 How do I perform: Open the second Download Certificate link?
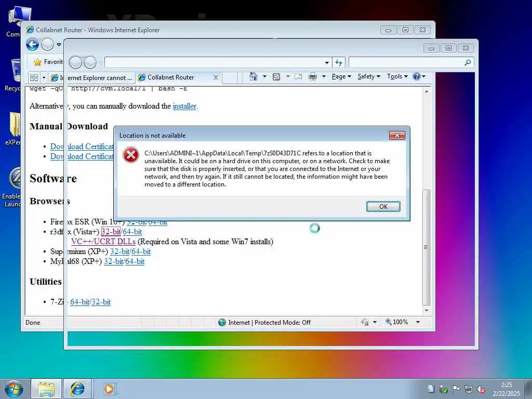pos(82,156)
